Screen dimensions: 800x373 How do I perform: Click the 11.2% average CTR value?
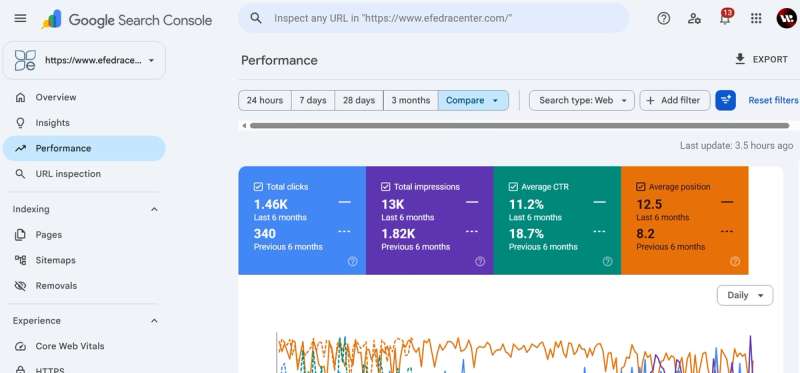pos(526,205)
